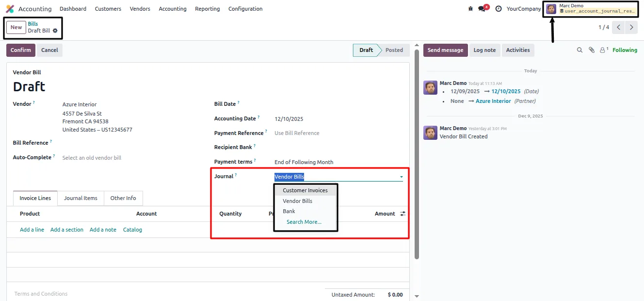Screen dimensions: 644x301
Task: Click the Recipient Bank field
Action: point(338,147)
